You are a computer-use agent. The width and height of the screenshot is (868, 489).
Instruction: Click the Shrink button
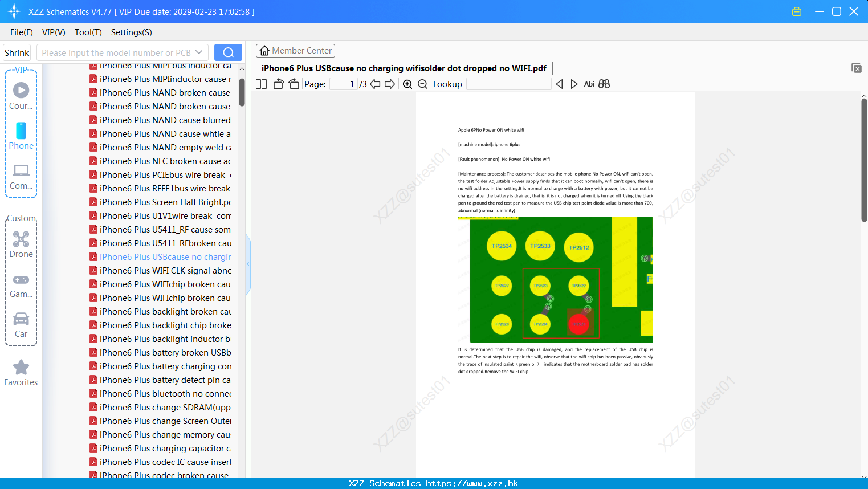(x=17, y=52)
